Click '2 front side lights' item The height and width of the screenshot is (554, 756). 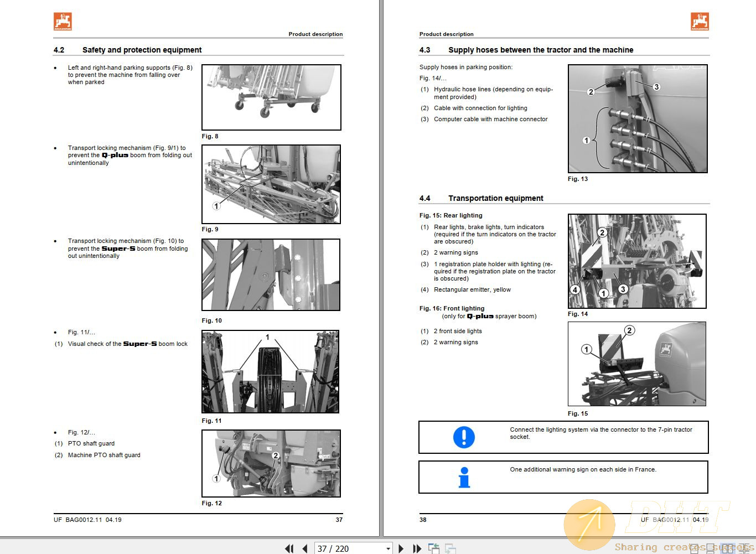click(458, 331)
